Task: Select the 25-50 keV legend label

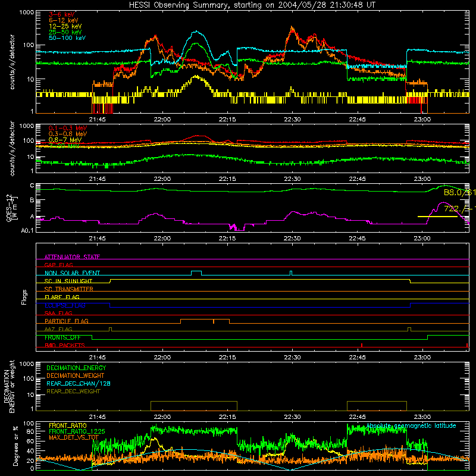Action: (x=65, y=32)
